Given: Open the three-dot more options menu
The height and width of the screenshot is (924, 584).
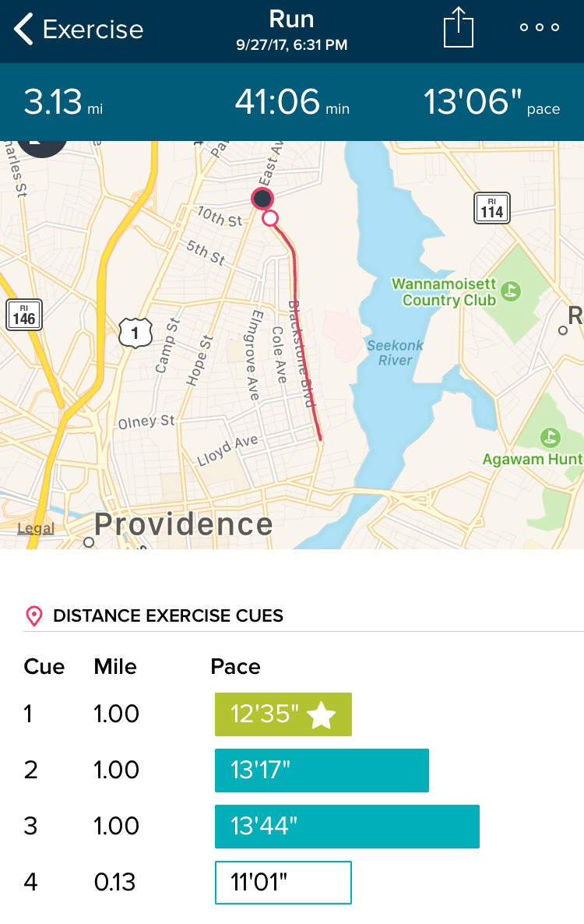Looking at the screenshot, I should [540, 27].
